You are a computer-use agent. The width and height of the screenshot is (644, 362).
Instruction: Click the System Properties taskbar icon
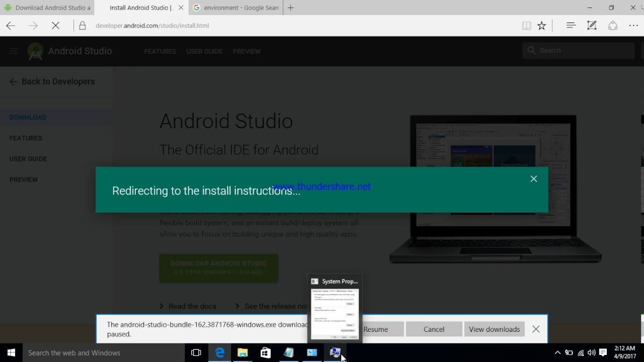click(335, 353)
